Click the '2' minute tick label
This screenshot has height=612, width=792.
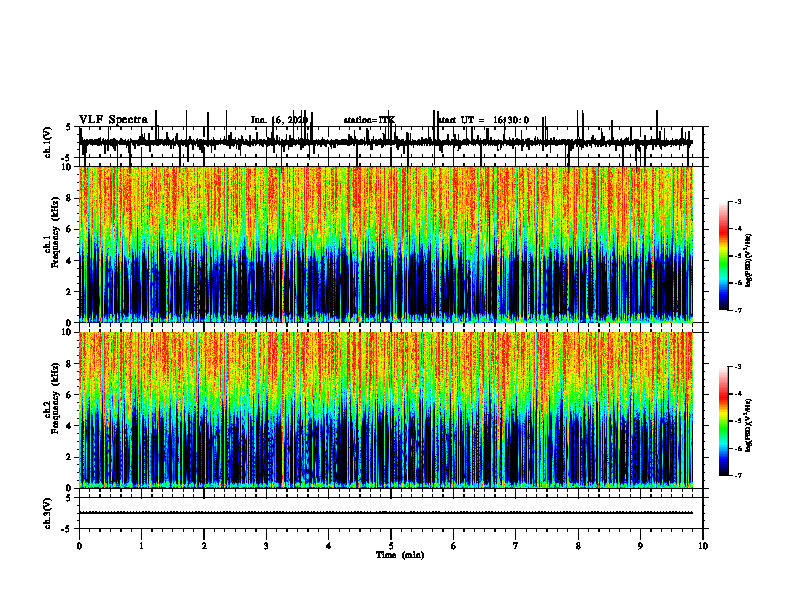click(204, 546)
